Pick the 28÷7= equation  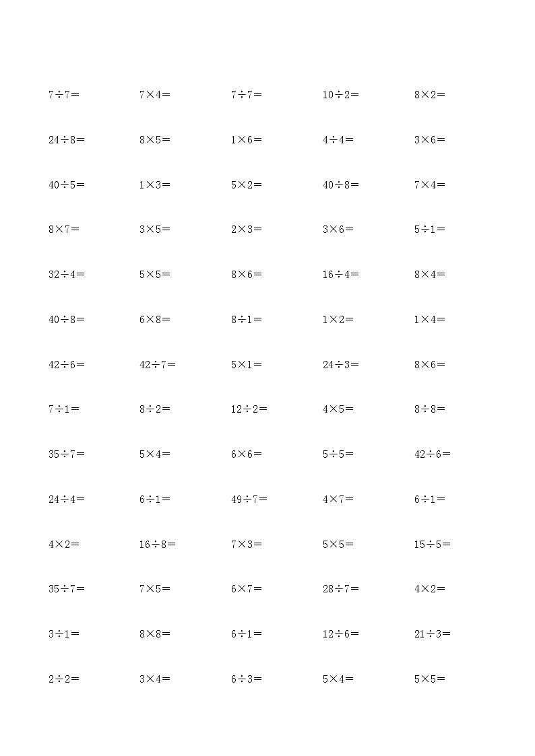tap(340, 589)
